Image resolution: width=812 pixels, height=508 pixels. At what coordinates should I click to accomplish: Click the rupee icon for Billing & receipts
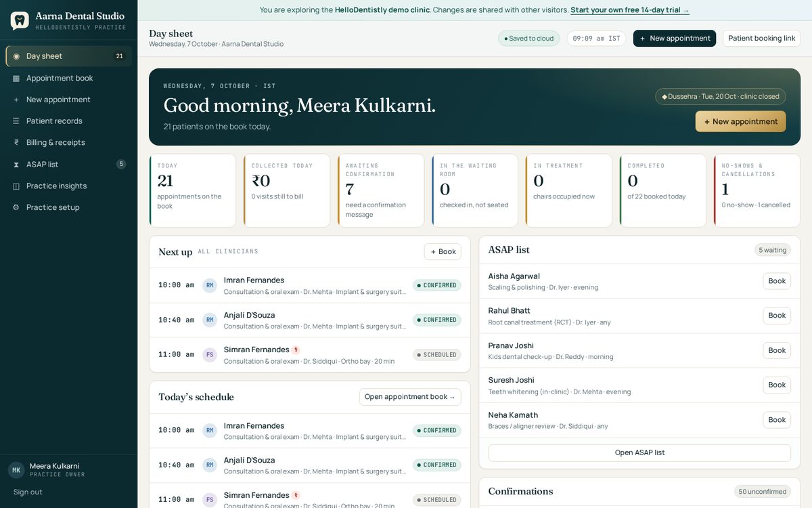(16, 142)
